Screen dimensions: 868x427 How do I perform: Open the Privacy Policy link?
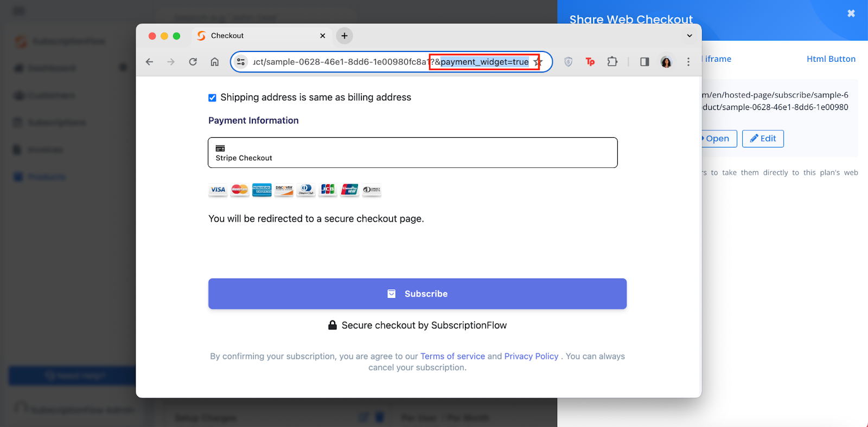(531, 356)
